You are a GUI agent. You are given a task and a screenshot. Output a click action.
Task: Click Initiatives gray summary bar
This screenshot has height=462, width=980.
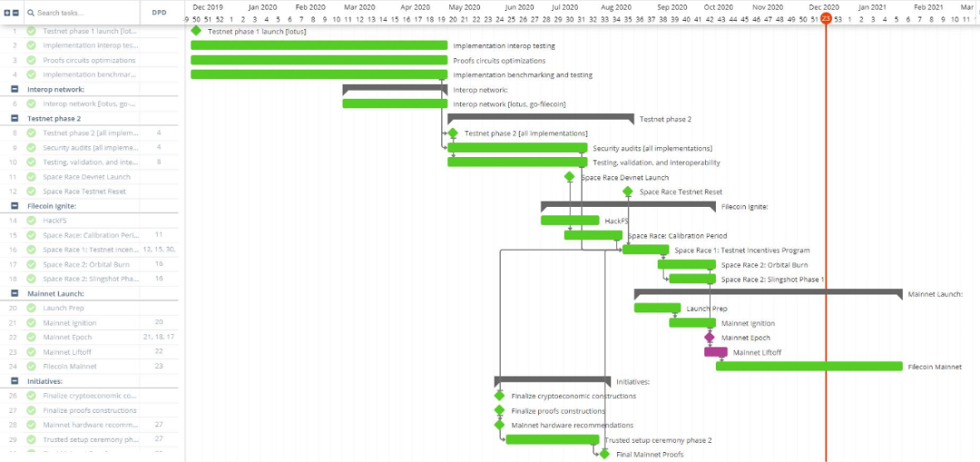pyautogui.click(x=553, y=379)
